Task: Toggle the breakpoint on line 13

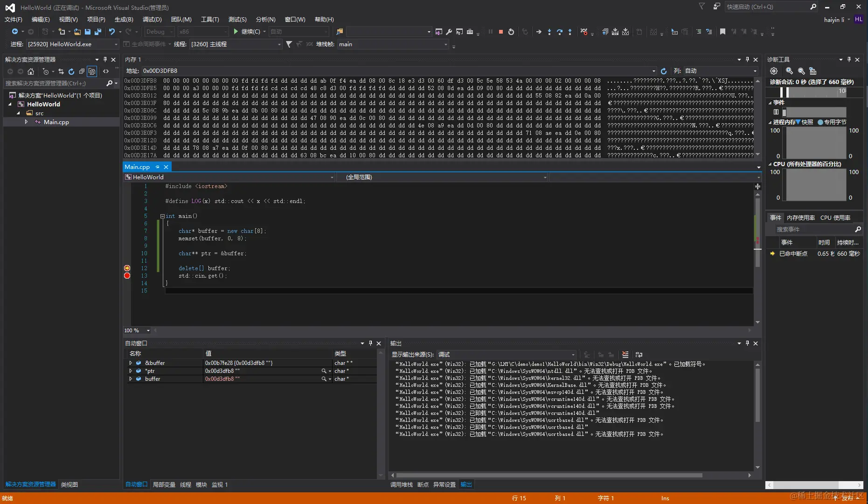Action: point(127,276)
